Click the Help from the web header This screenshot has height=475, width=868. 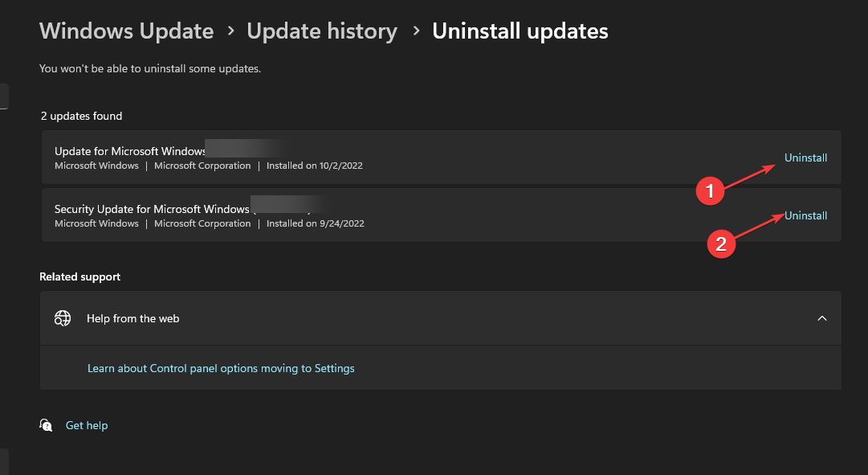(x=441, y=318)
